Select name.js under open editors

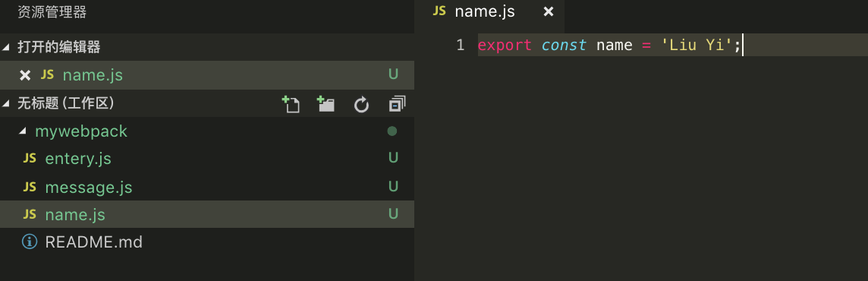click(x=207, y=75)
